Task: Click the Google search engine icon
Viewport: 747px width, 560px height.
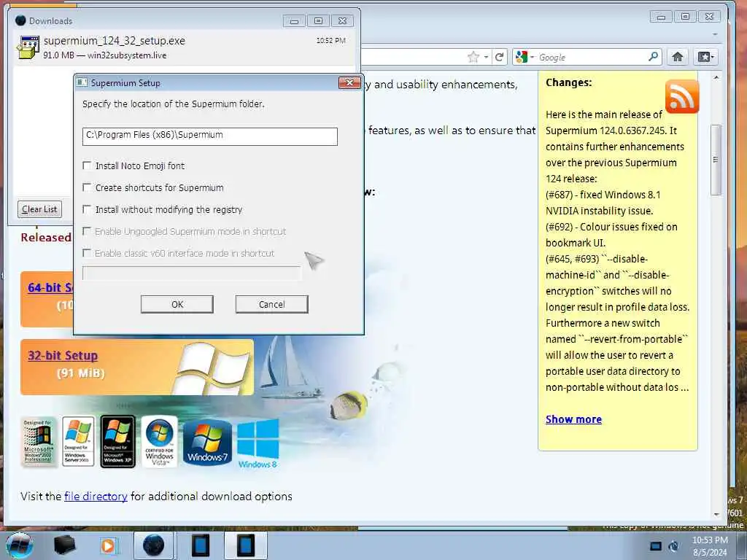Action: coord(521,57)
